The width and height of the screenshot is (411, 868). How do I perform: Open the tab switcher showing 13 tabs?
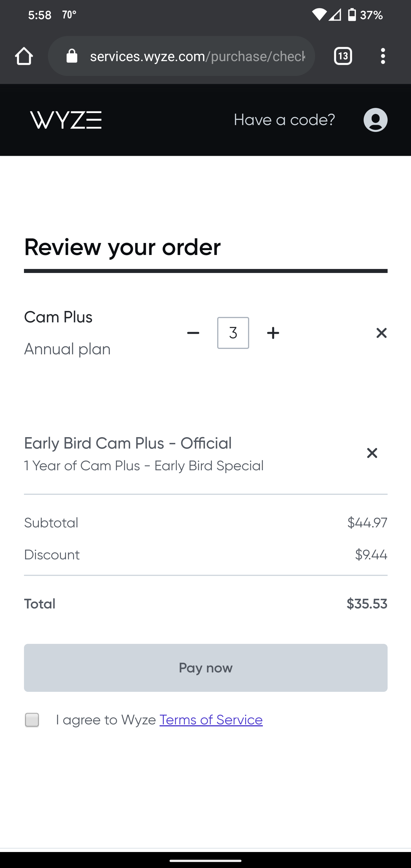[x=342, y=56]
